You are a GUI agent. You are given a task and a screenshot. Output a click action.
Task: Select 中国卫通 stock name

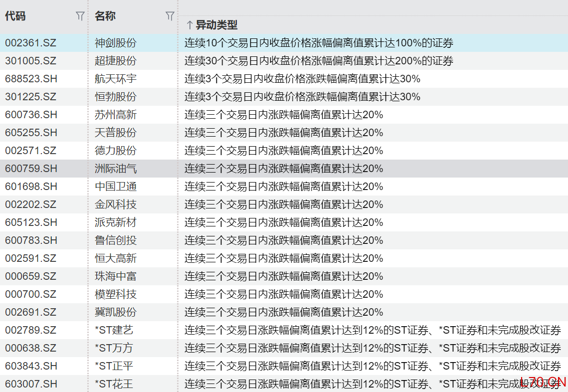pyautogui.click(x=116, y=187)
